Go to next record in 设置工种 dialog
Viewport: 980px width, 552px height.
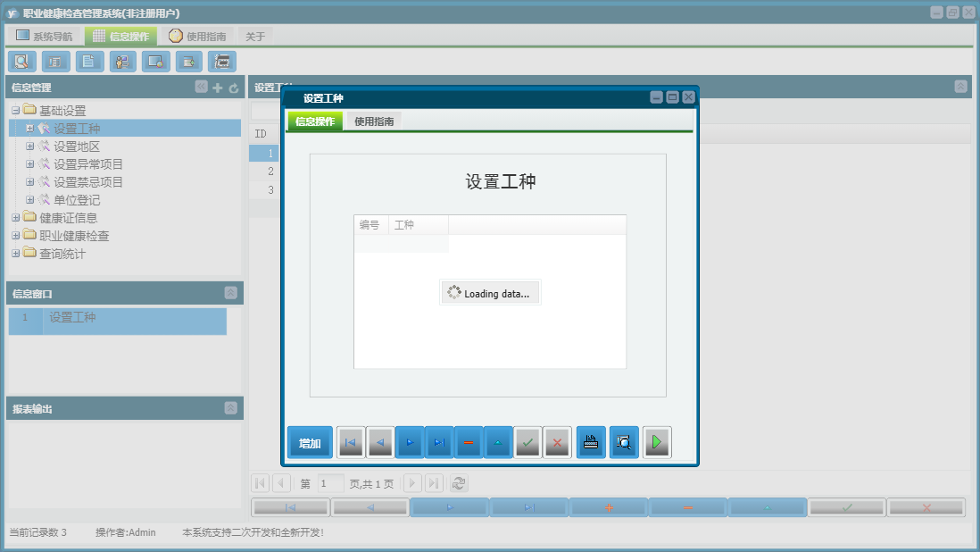[410, 443]
